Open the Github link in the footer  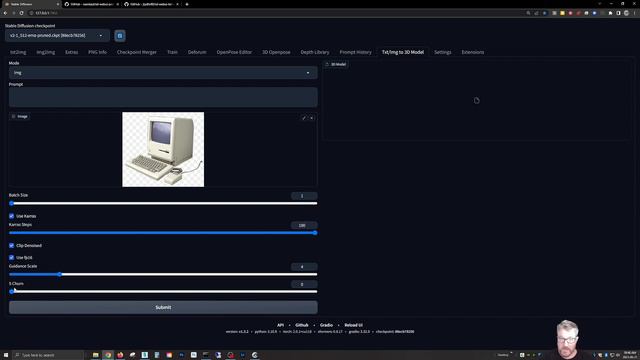[x=302, y=325]
